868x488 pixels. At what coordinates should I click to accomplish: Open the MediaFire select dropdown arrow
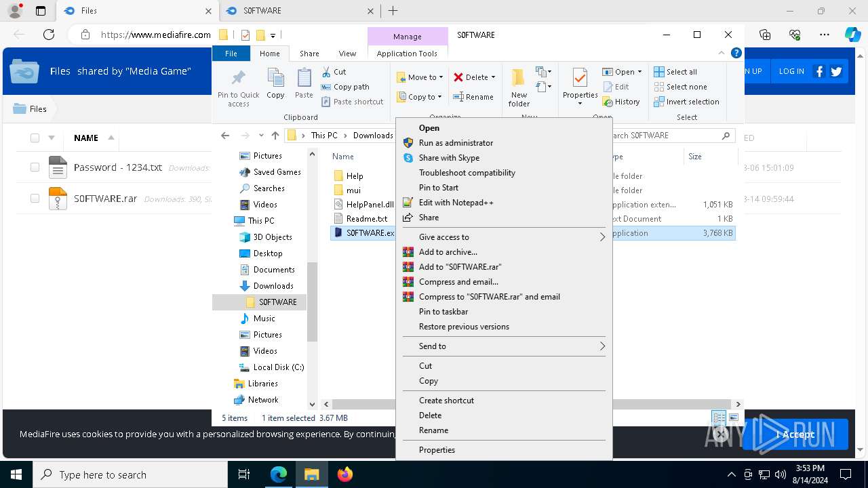(52, 138)
